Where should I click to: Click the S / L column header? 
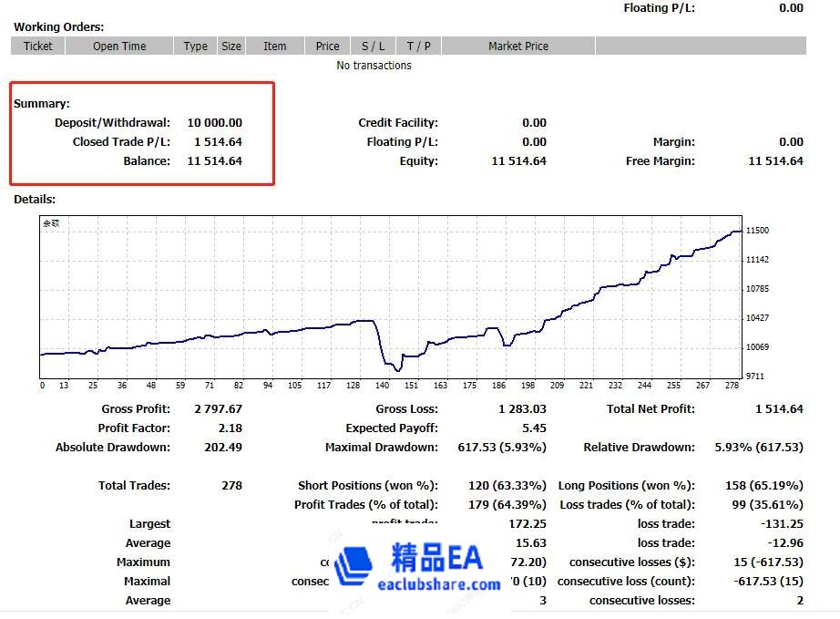pyautogui.click(x=374, y=46)
